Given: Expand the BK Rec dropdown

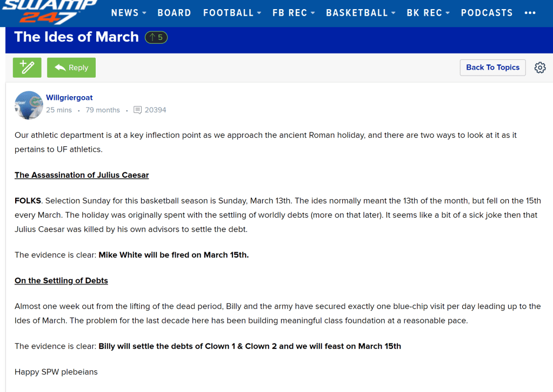Looking at the screenshot, I should click(428, 13).
